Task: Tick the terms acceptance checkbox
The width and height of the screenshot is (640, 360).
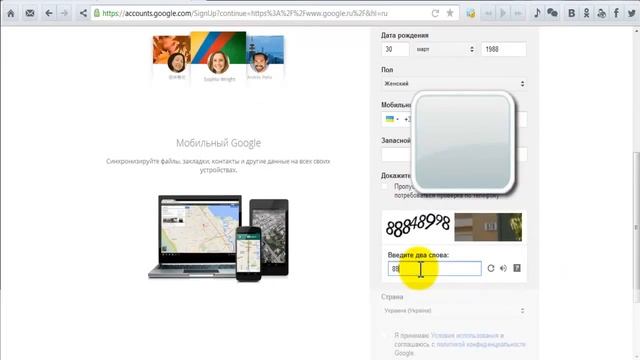Action: click(384, 336)
